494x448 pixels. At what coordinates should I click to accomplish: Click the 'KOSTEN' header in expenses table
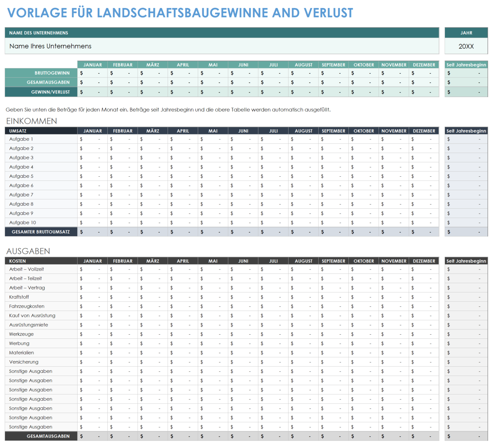pyautogui.click(x=41, y=261)
